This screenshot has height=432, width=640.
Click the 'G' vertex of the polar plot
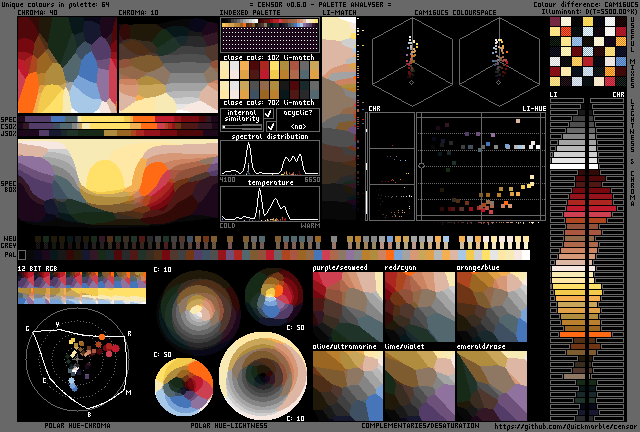point(27,328)
